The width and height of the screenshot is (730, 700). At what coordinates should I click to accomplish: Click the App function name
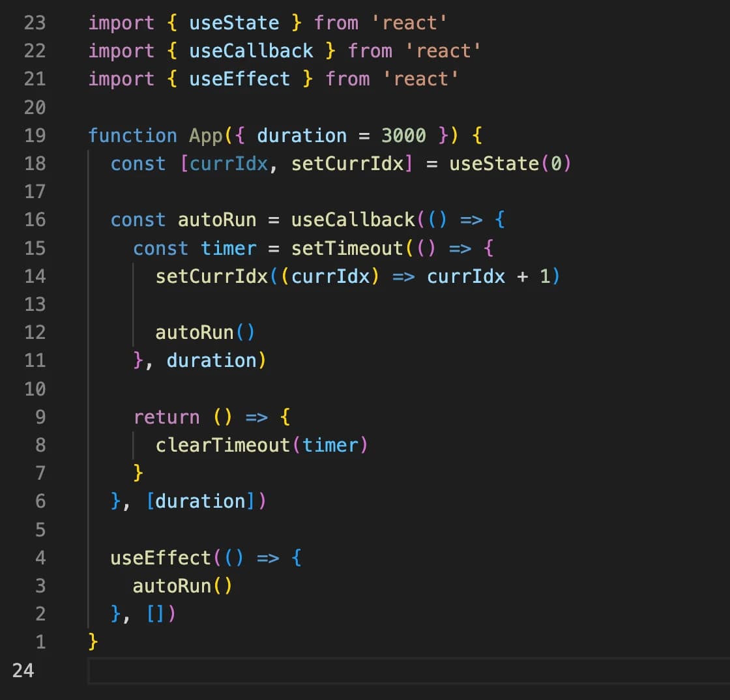point(205,136)
